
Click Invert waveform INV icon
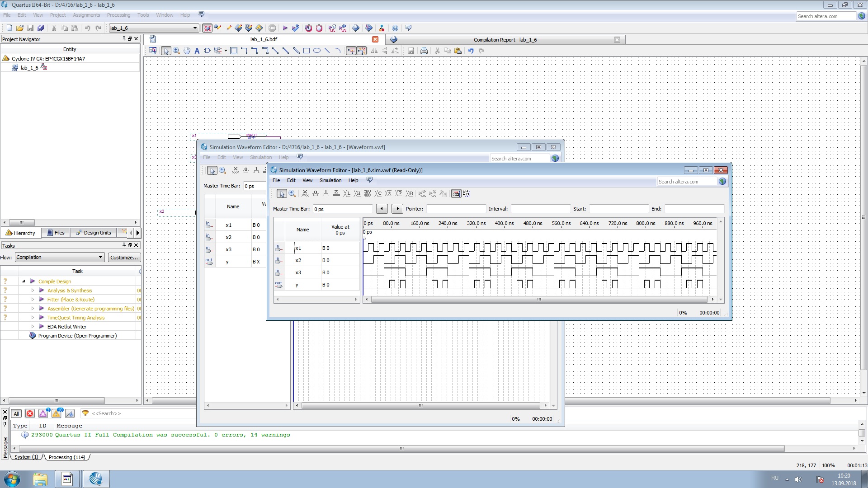368,193
